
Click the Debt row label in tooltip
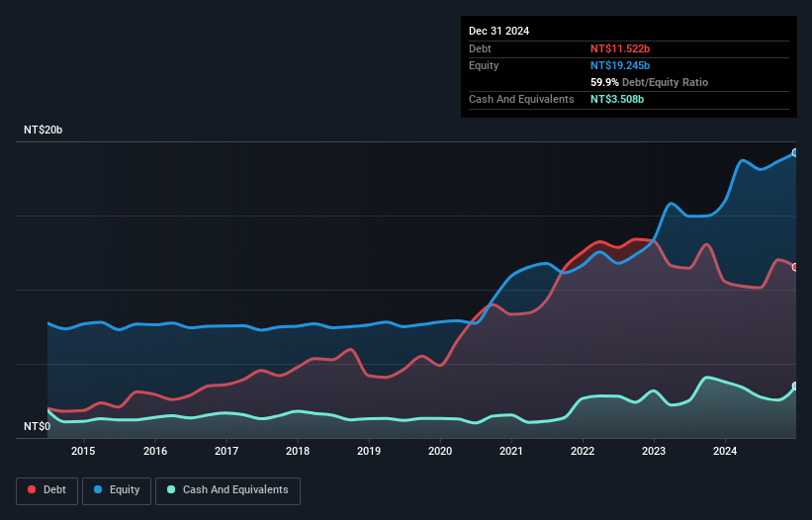click(x=480, y=48)
